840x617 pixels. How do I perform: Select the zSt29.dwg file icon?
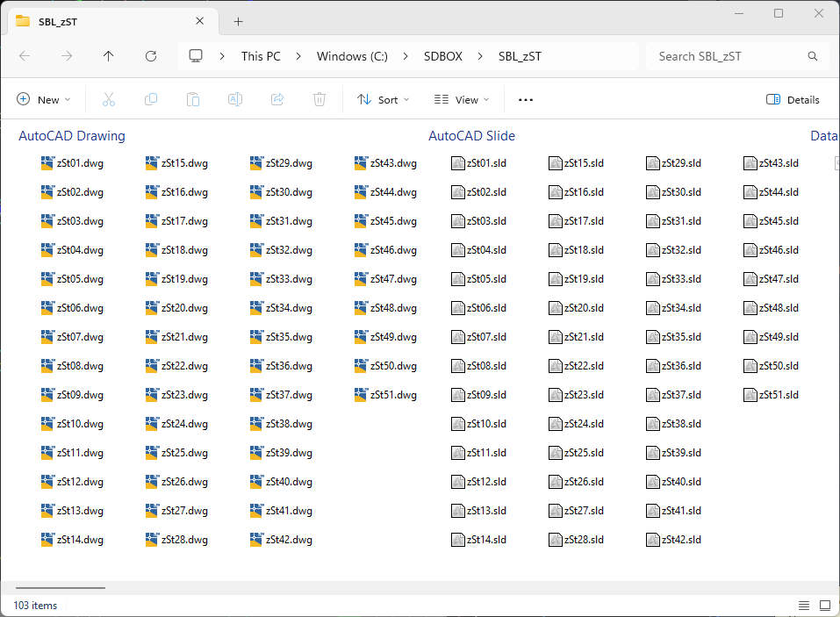click(257, 163)
